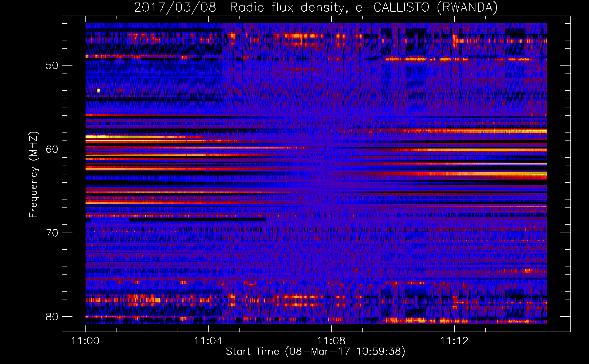Click the 11:12 time tick label
Image resolution: width=589 pixels, height=364 pixels.
coord(454,341)
